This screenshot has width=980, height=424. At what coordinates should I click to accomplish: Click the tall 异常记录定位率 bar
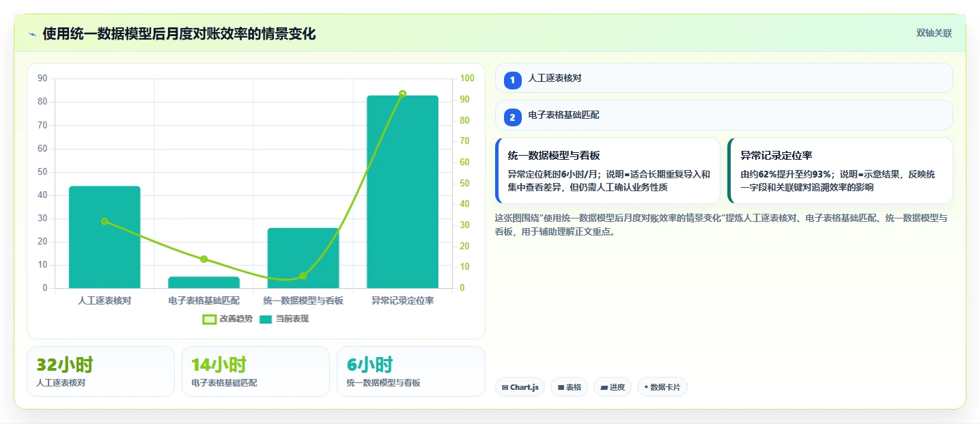coord(402,192)
